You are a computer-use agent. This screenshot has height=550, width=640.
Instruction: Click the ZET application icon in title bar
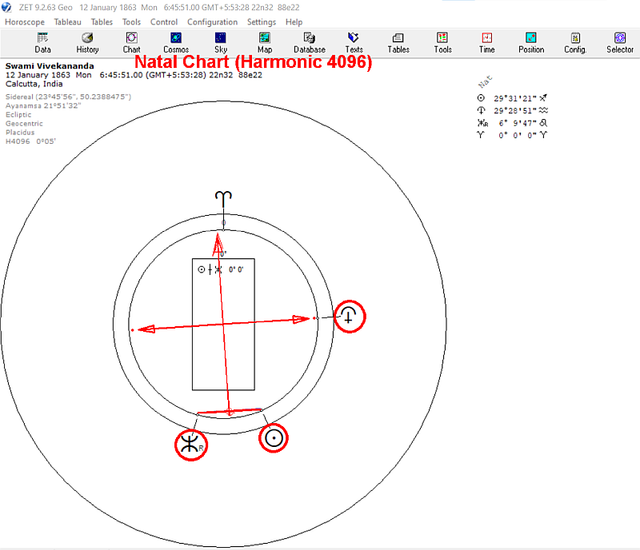pos(7,7)
